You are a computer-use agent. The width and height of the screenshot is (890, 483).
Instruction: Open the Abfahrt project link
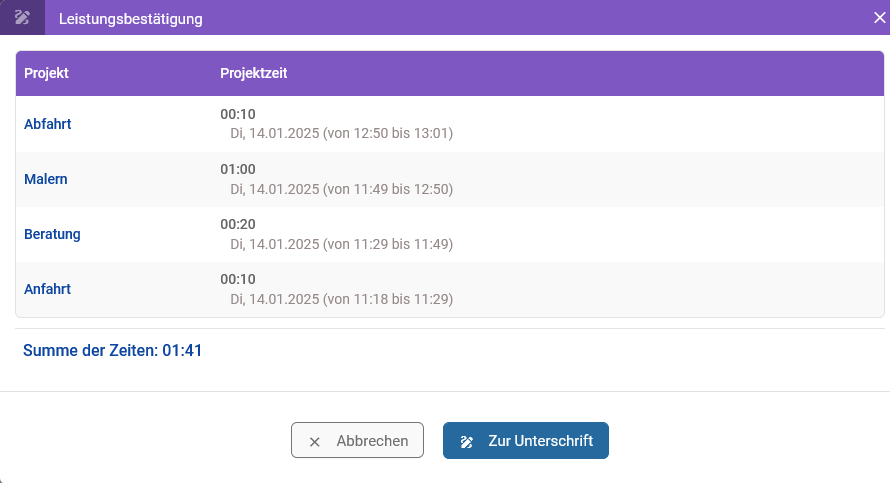(x=48, y=124)
